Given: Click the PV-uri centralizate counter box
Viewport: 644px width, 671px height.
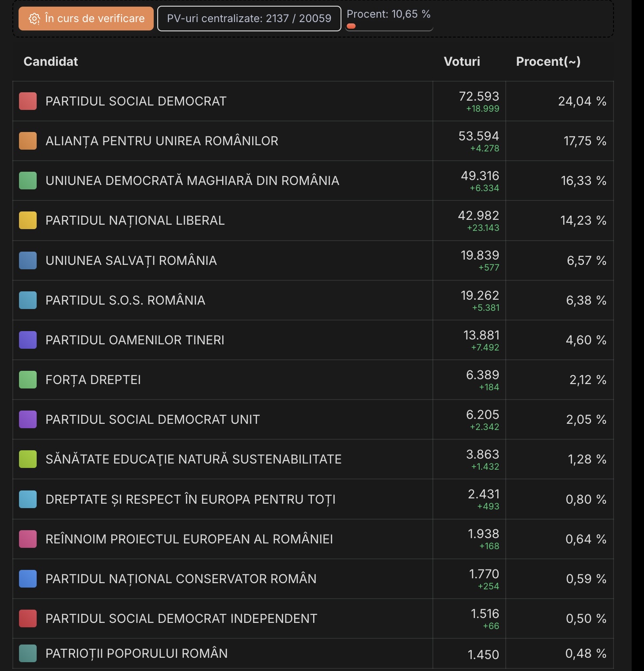Looking at the screenshot, I should coord(249,19).
